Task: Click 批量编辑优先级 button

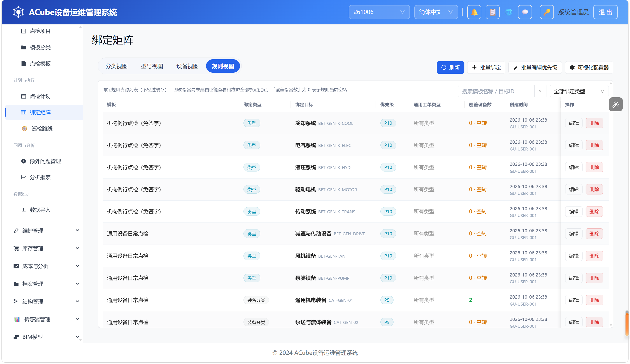Action: [535, 68]
